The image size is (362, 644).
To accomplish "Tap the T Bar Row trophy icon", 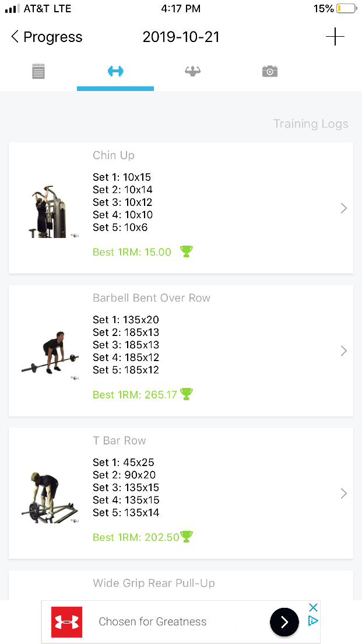I will [x=187, y=537].
